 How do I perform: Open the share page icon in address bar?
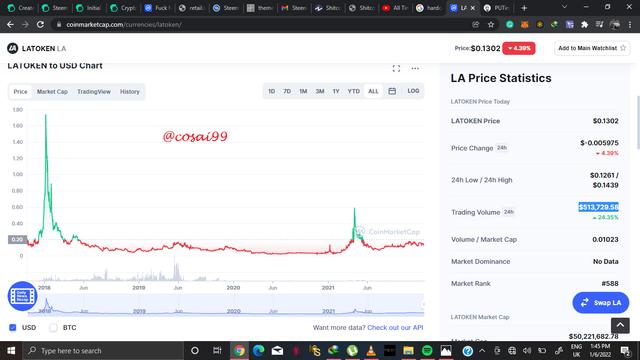pos(476,24)
